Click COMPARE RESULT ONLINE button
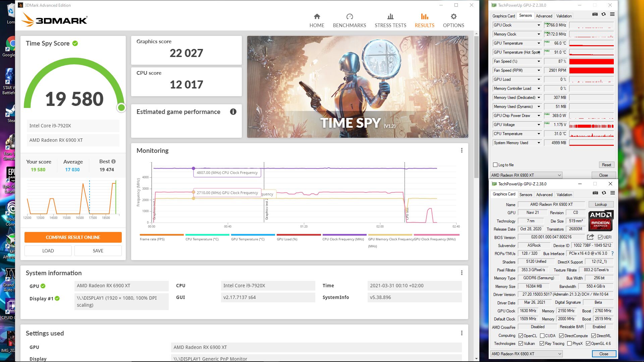This screenshot has height=362, width=644. coord(73,237)
